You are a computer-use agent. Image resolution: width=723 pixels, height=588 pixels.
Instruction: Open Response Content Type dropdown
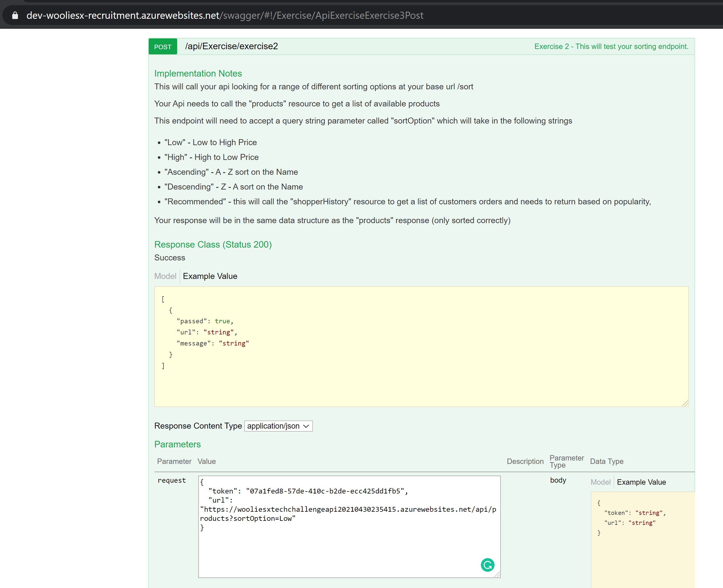278,426
